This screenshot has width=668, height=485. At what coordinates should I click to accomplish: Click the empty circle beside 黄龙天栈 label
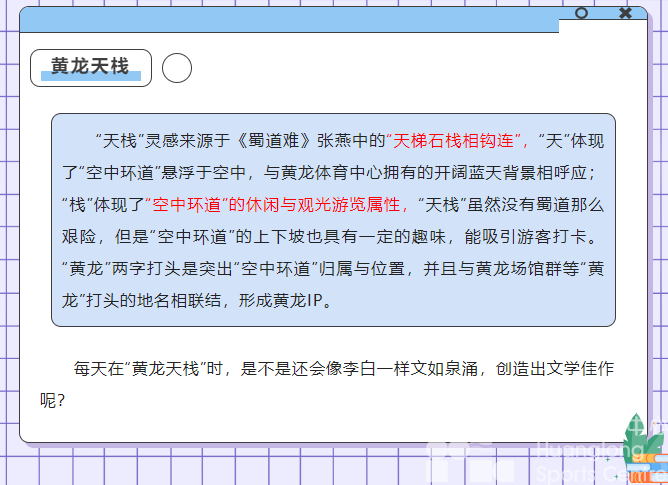pyautogui.click(x=176, y=68)
